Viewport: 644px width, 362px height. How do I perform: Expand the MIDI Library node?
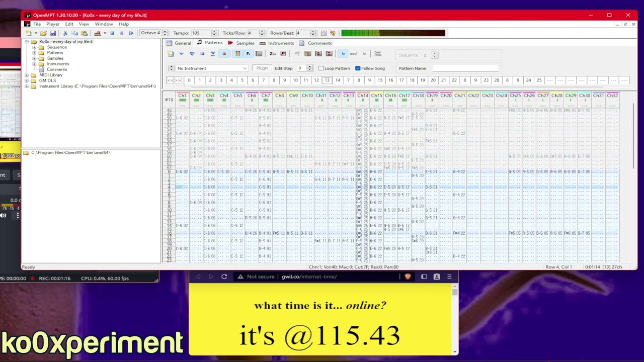(27, 75)
